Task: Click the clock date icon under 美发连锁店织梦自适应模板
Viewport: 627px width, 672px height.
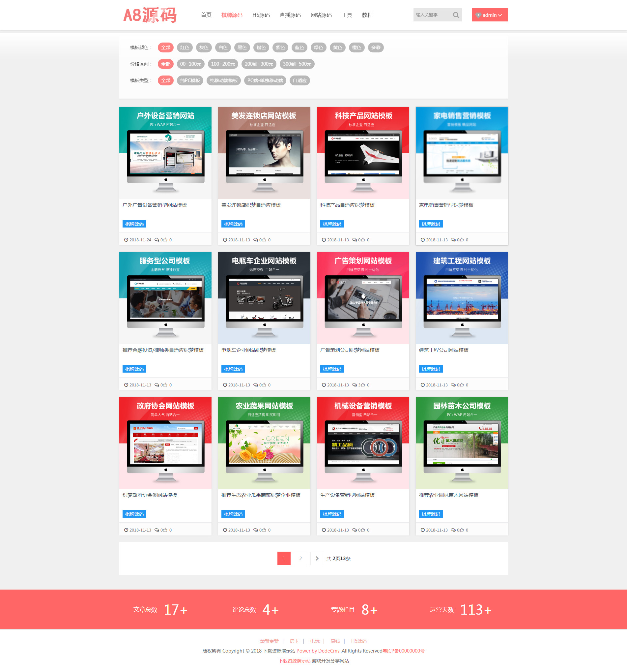Action: pos(225,240)
